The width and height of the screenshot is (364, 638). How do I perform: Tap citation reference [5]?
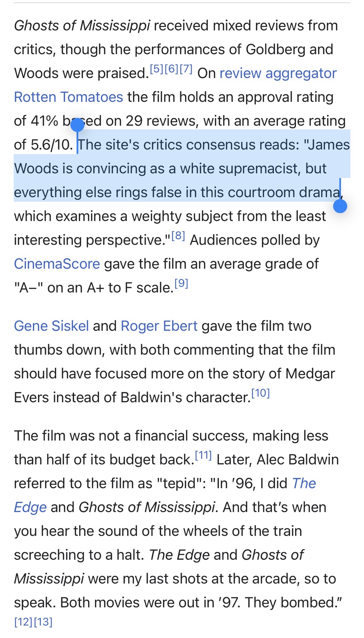156,69
